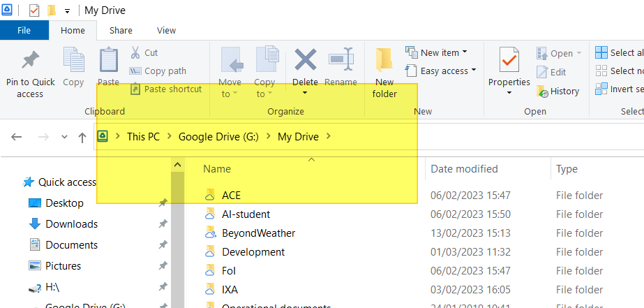Click quick access toolbar Properties icon
Screen dimensions: 644x308
[34, 10]
